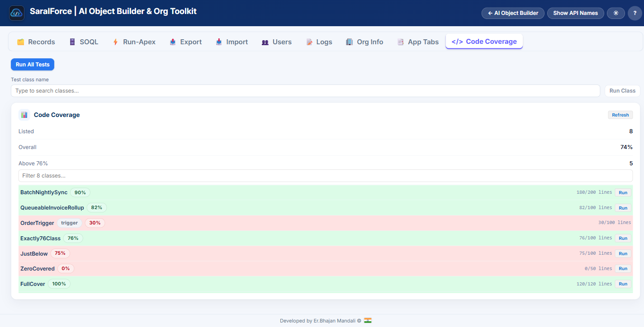Open help with the question mark button
644x327 pixels.
tap(635, 13)
